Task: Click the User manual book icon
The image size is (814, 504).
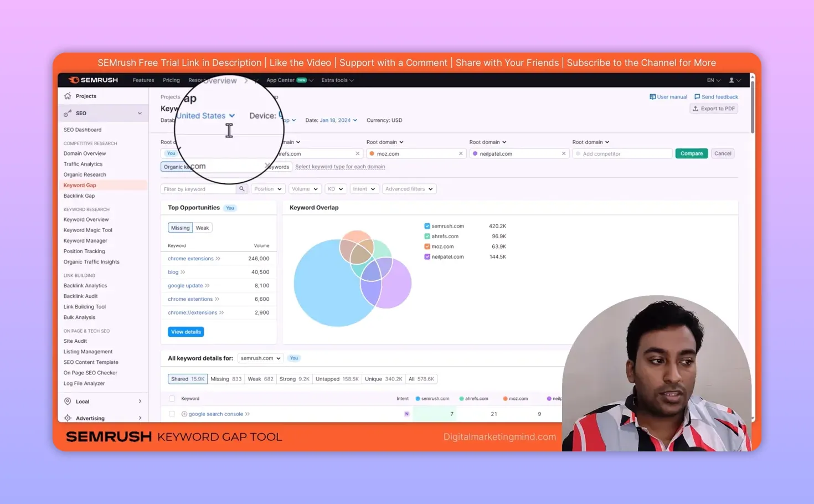Action: tap(652, 97)
